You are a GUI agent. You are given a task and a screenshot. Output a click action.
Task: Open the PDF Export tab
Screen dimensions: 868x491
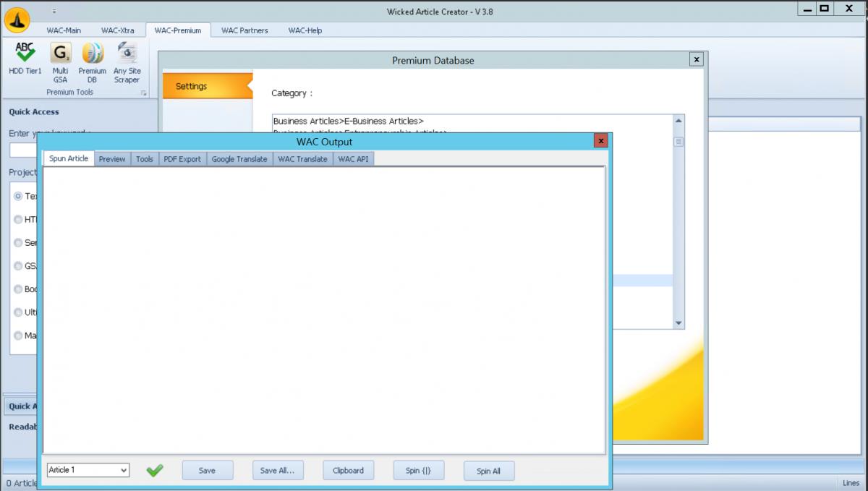tap(182, 159)
